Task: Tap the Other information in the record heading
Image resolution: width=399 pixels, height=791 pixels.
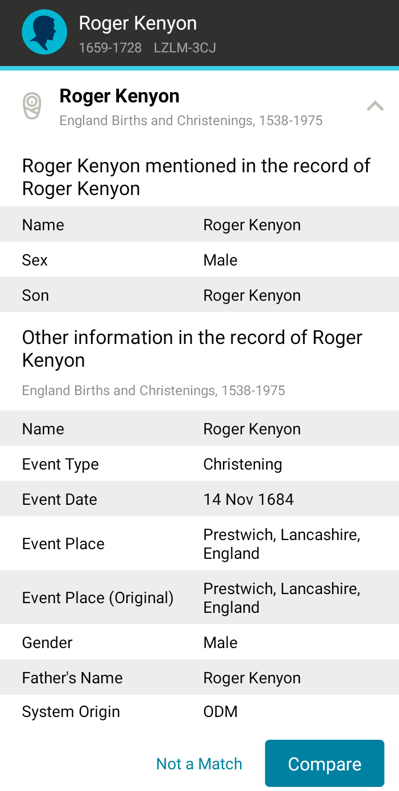Action: click(192, 349)
